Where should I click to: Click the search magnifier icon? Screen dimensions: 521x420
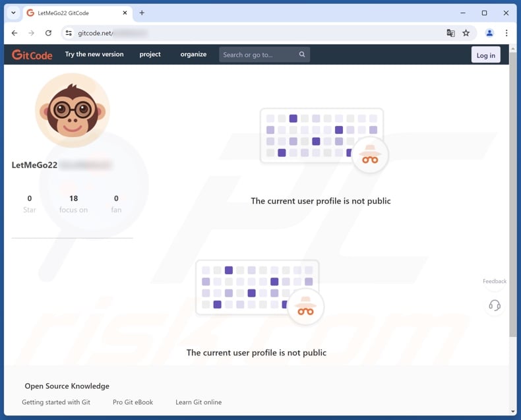pyautogui.click(x=301, y=54)
